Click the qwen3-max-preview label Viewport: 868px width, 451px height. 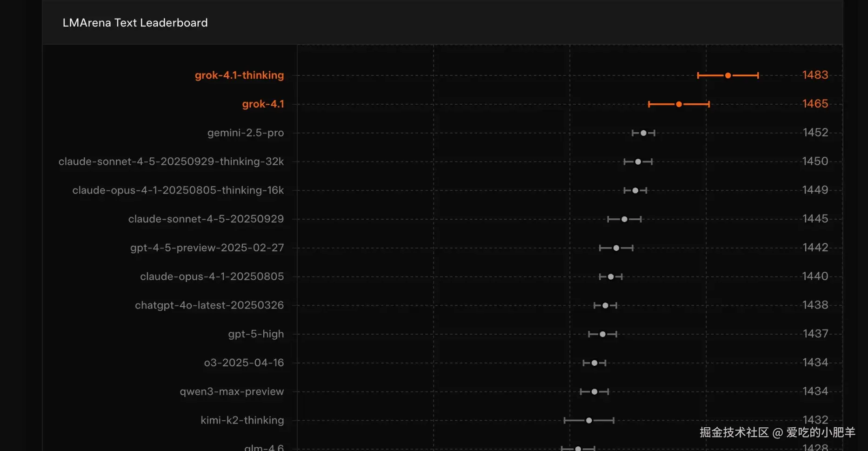[x=232, y=391]
